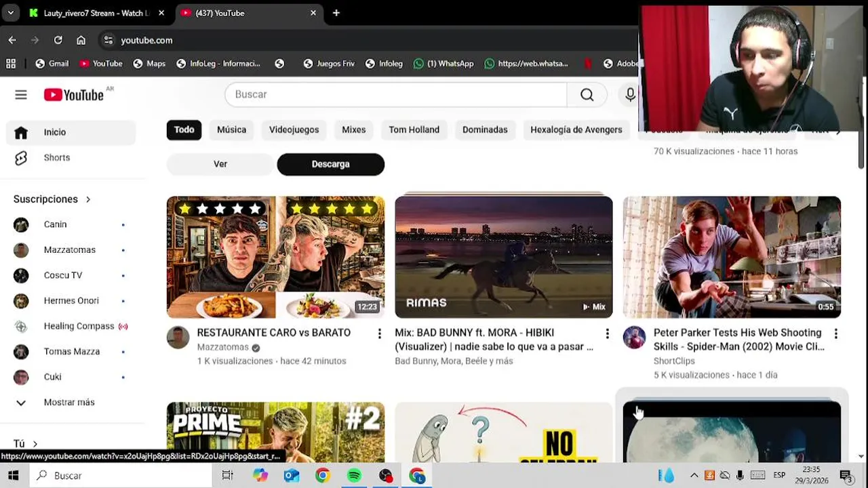868x488 pixels.
Task: Click the browser home icon
Action: (81, 40)
